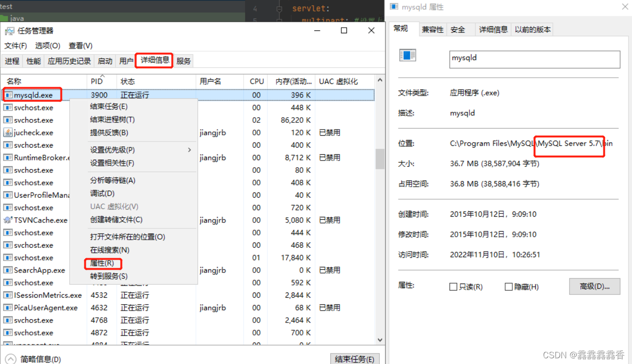
Task: Click TSVNCache.exe tortoise icon
Action: click(x=8, y=220)
